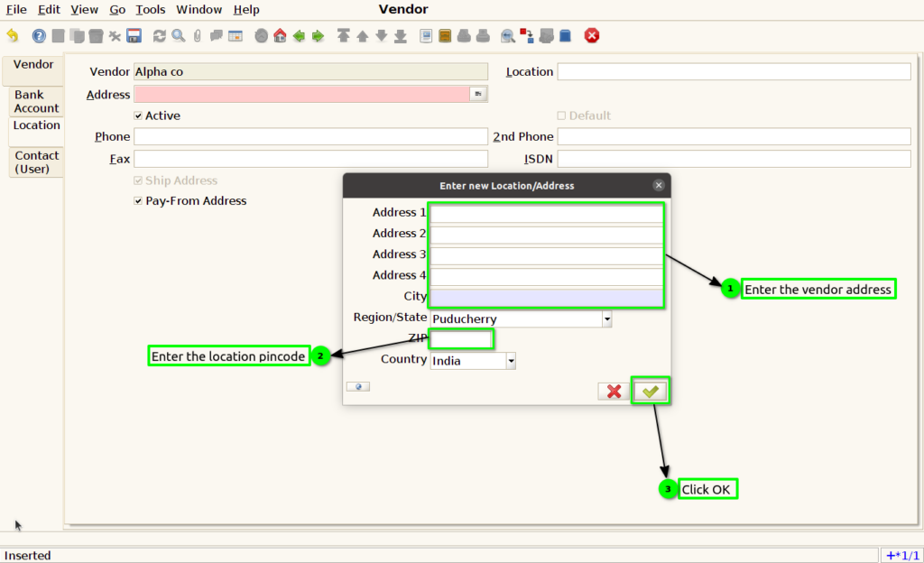The width and height of the screenshot is (924, 563).
Task: Click the New Record toolbar icon
Action: click(x=58, y=36)
